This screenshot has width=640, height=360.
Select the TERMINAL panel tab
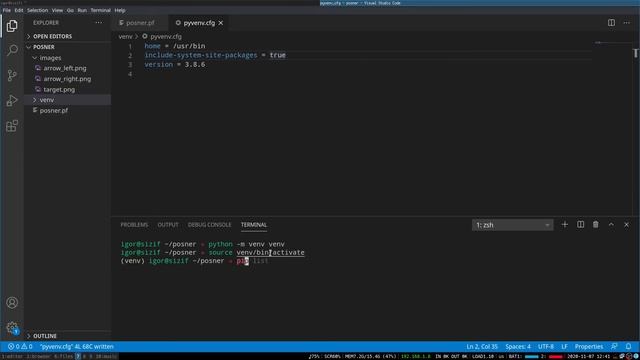(x=254, y=225)
